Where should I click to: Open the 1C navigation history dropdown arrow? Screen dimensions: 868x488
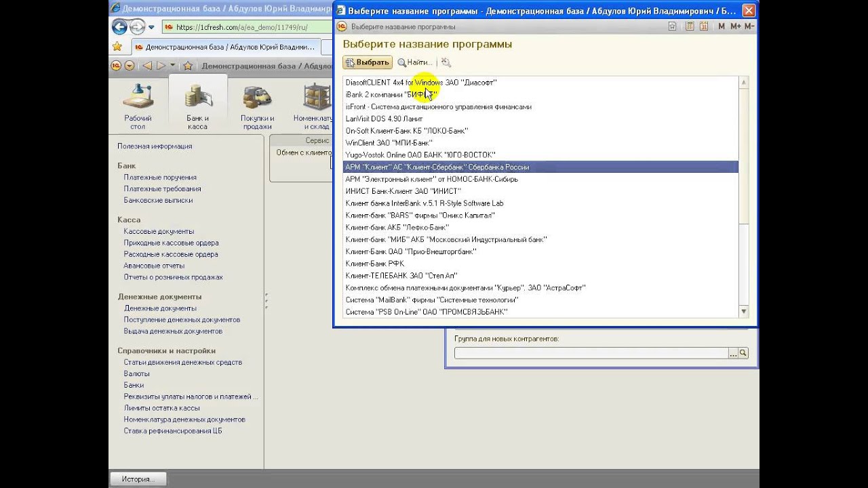point(173,66)
